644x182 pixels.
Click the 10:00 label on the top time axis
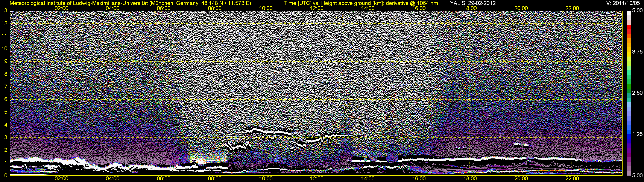pos(266,8)
